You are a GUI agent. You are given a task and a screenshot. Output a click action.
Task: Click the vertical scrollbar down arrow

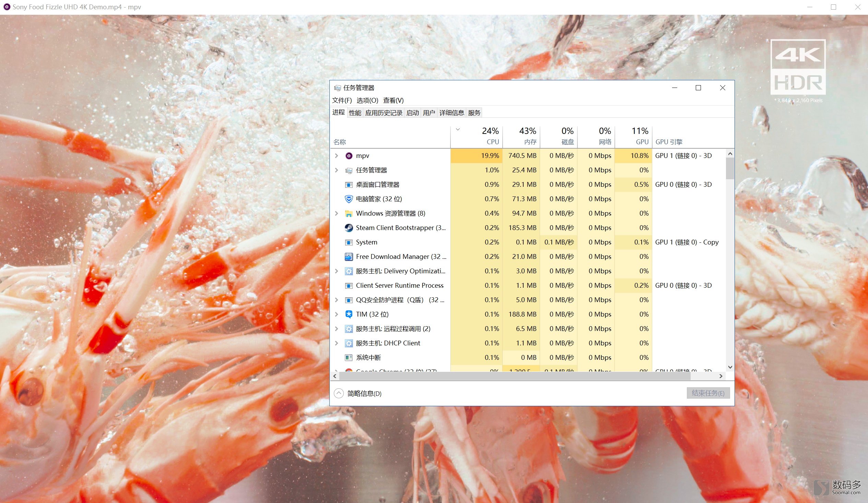(x=729, y=367)
